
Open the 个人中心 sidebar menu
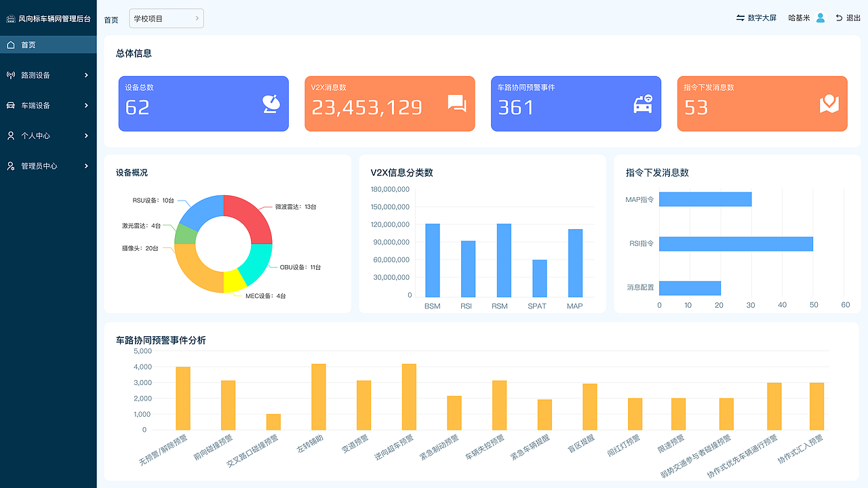point(48,136)
